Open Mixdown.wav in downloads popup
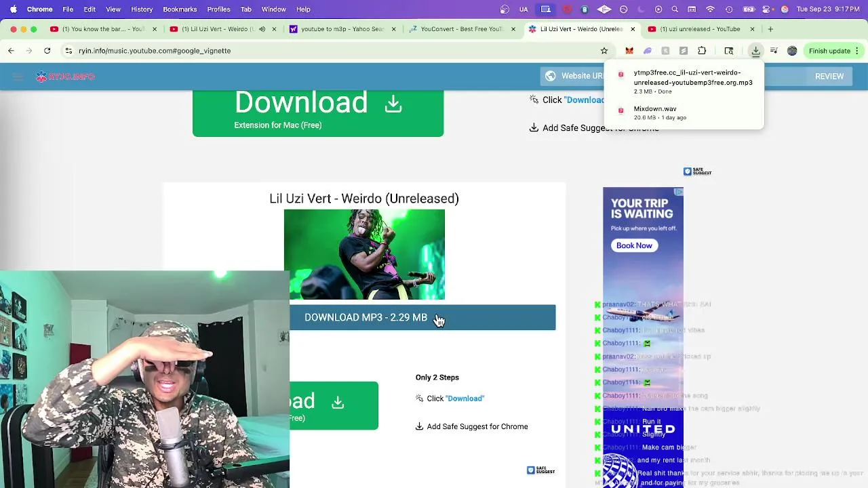Screen dimensions: 868x488 [x=684, y=113]
